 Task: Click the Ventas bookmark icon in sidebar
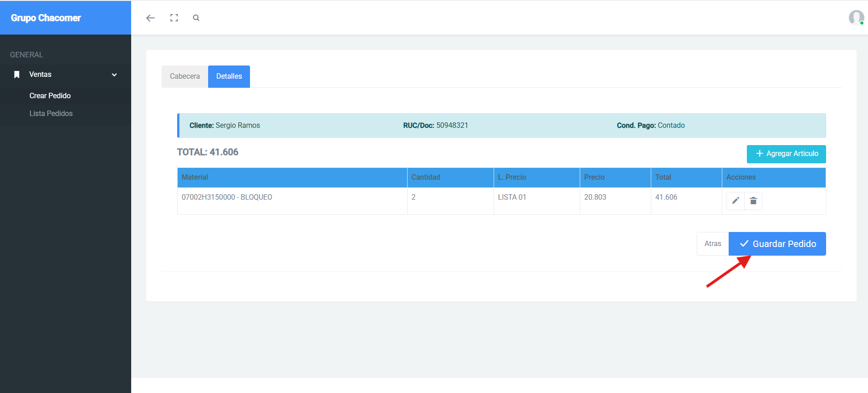pyautogui.click(x=17, y=75)
